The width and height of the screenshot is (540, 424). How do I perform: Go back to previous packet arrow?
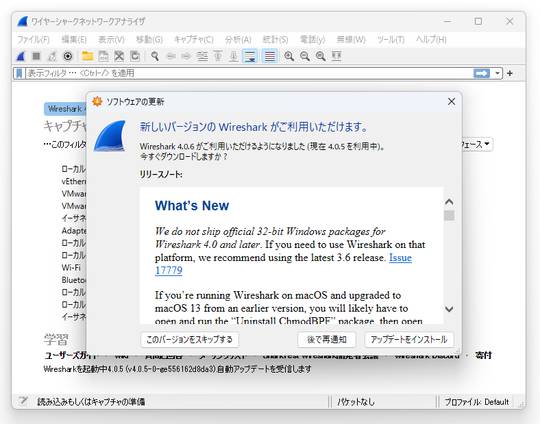(171, 56)
